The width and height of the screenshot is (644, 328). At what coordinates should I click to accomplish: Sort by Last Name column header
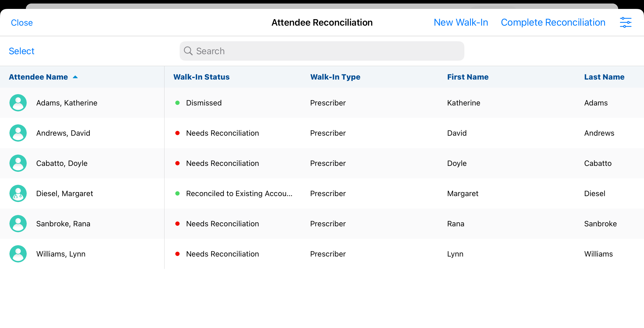pyautogui.click(x=604, y=77)
